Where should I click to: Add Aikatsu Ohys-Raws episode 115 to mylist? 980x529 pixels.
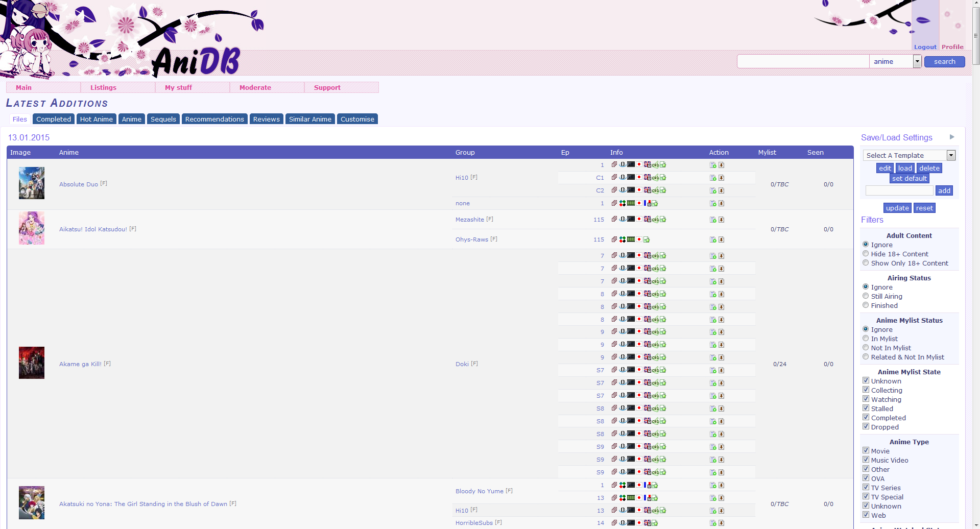pos(713,239)
